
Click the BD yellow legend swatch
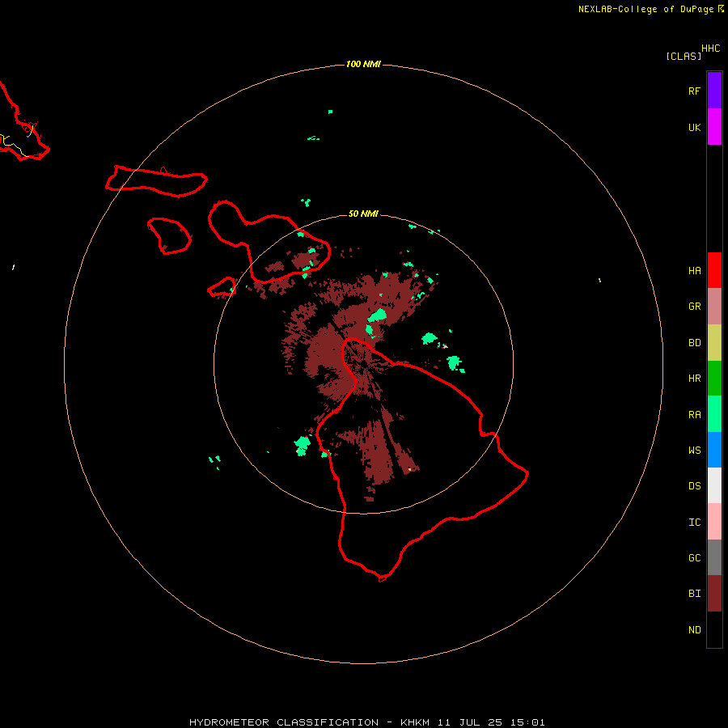714,343
